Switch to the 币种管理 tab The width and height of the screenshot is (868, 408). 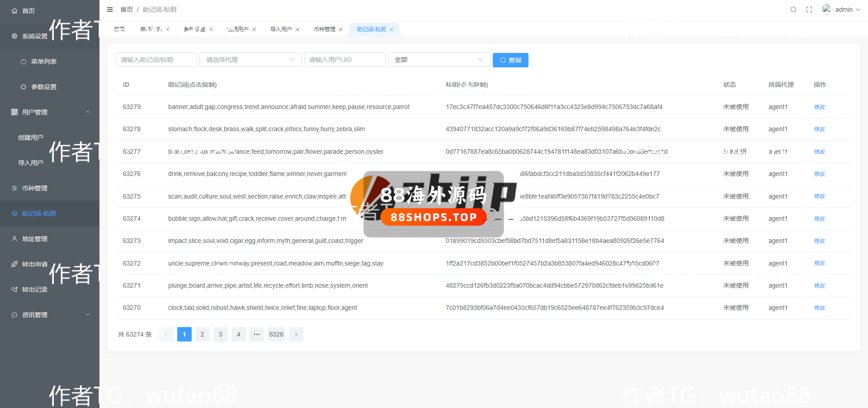click(324, 29)
